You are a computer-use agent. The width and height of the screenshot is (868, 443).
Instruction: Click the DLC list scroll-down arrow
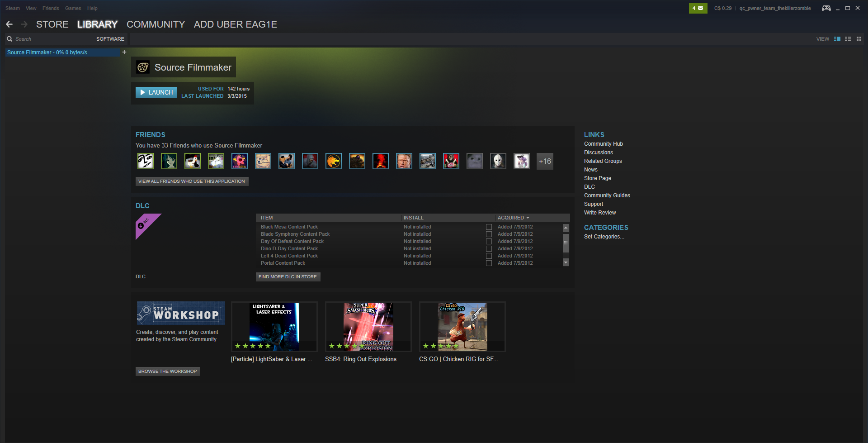566,262
